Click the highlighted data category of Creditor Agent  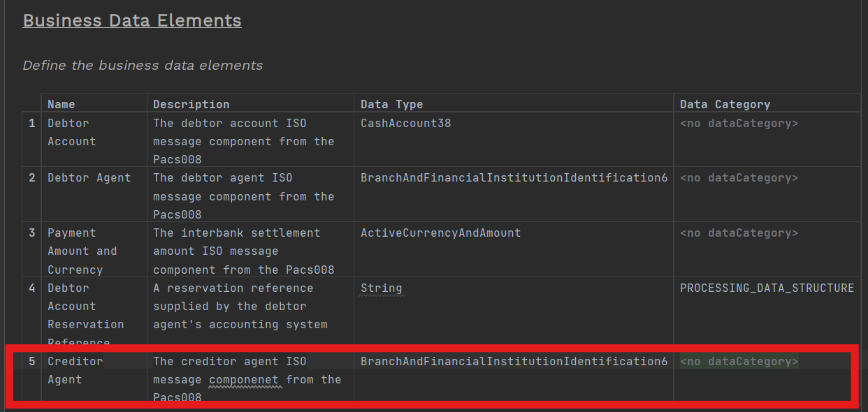click(739, 362)
